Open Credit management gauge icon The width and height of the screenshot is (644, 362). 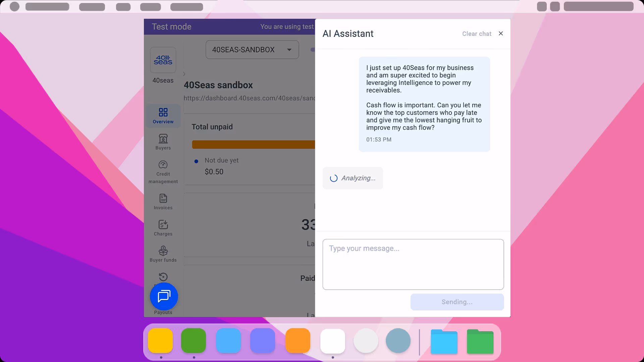coord(163,165)
